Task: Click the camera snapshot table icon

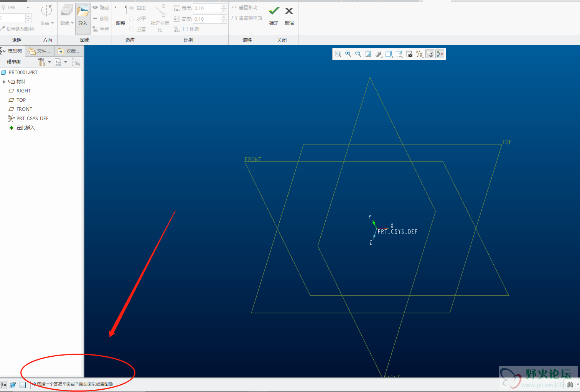Action: tap(409, 54)
